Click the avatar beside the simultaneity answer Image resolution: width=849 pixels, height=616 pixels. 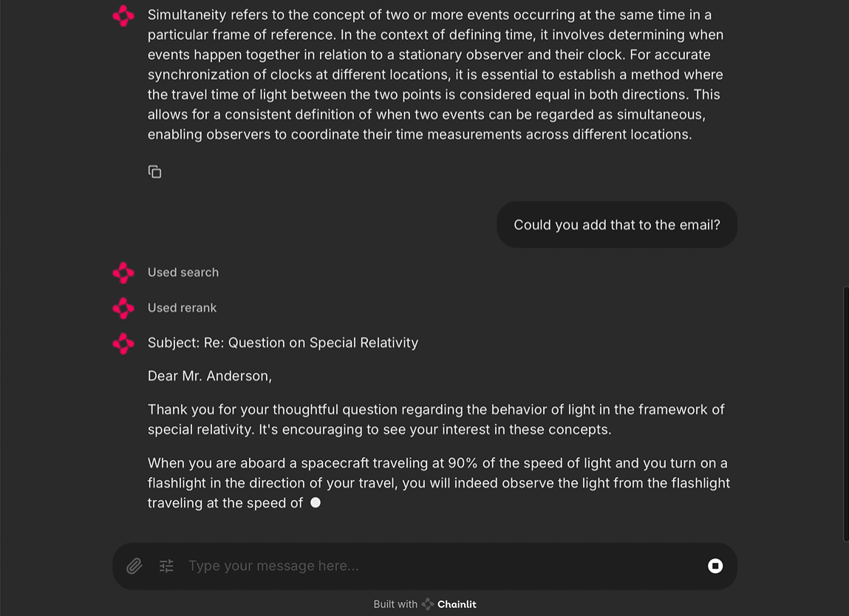[x=123, y=16]
